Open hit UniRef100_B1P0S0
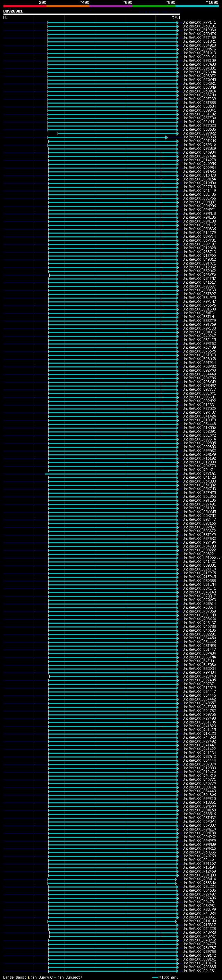 199,30
